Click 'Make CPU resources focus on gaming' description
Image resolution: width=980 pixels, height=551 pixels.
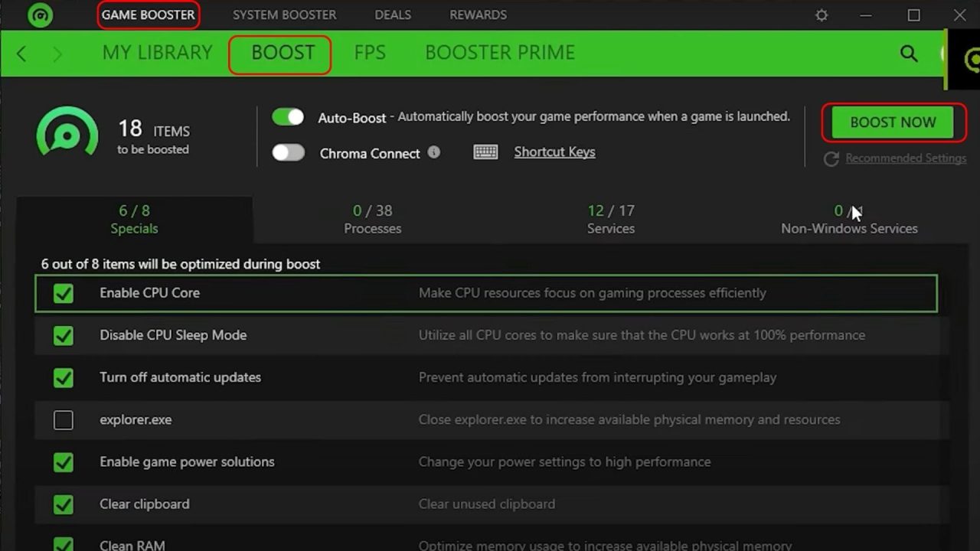pyautogui.click(x=592, y=293)
